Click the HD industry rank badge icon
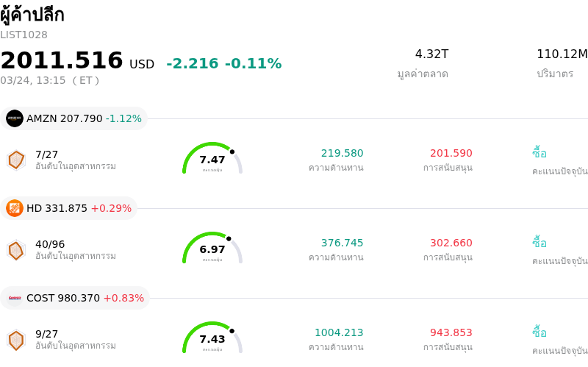The height and width of the screenshot is (367, 588). (16, 250)
